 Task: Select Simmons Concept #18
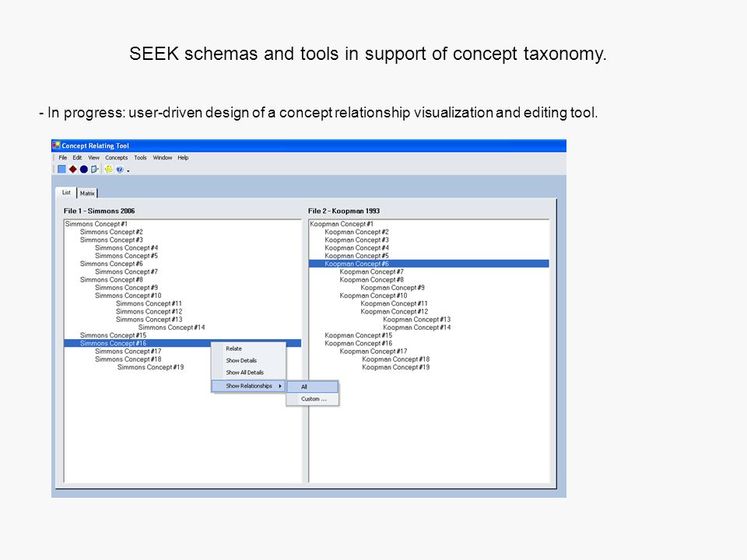(128, 359)
